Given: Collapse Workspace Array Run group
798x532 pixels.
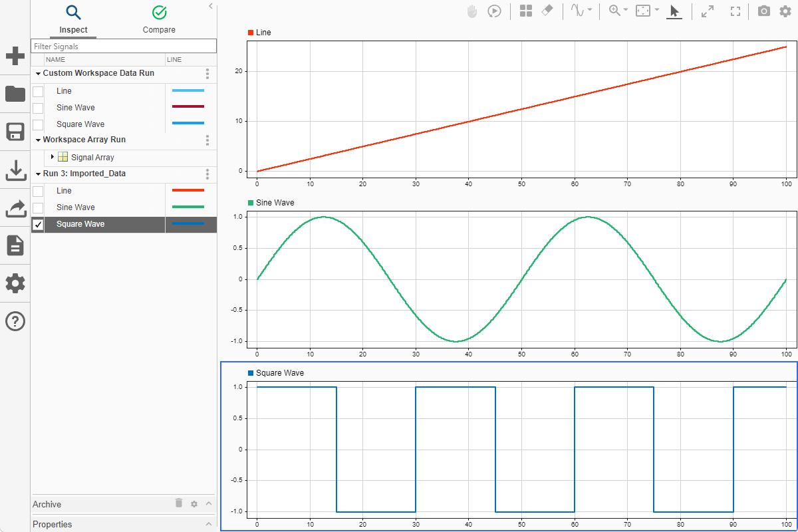Looking at the screenshot, I should pyautogui.click(x=38, y=140).
